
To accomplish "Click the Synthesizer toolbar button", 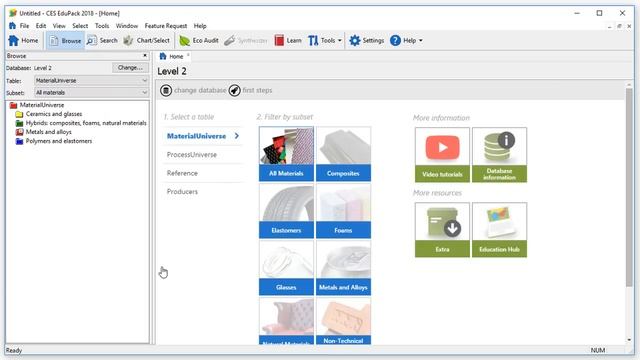I will point(246,40).
